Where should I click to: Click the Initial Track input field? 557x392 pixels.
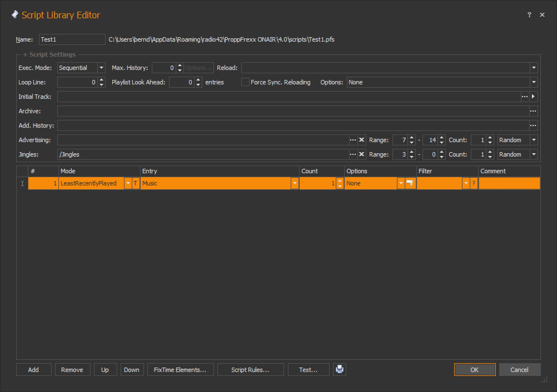[289, 97]
